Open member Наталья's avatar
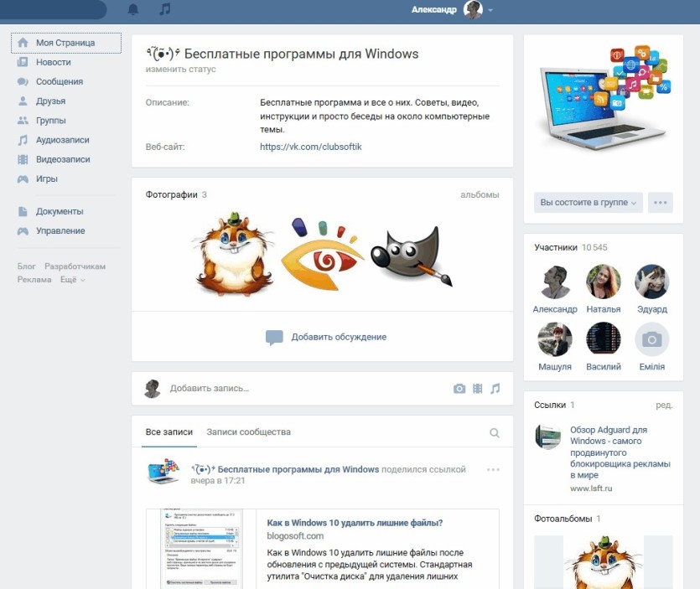This screenshot has height=589, width=700. pyautogui.click(x=603, y=282)
